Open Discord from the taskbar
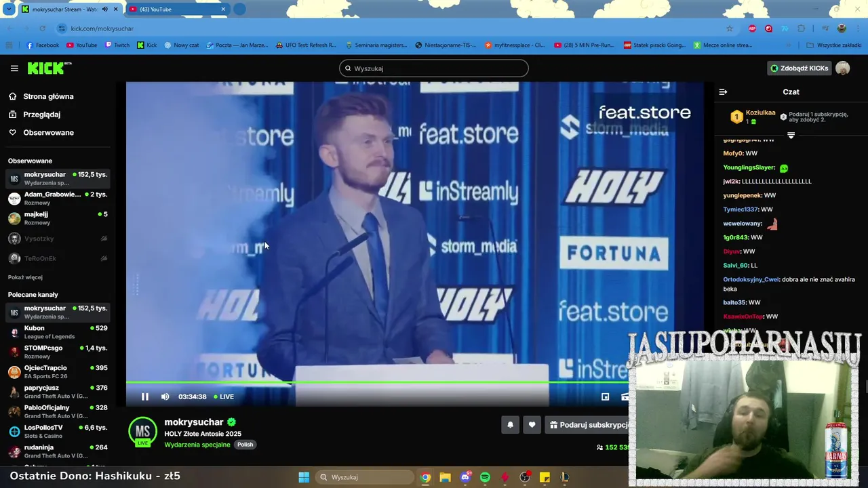Image resolution: width=868 pixels, height=488 pixels. tap(465, 477)
